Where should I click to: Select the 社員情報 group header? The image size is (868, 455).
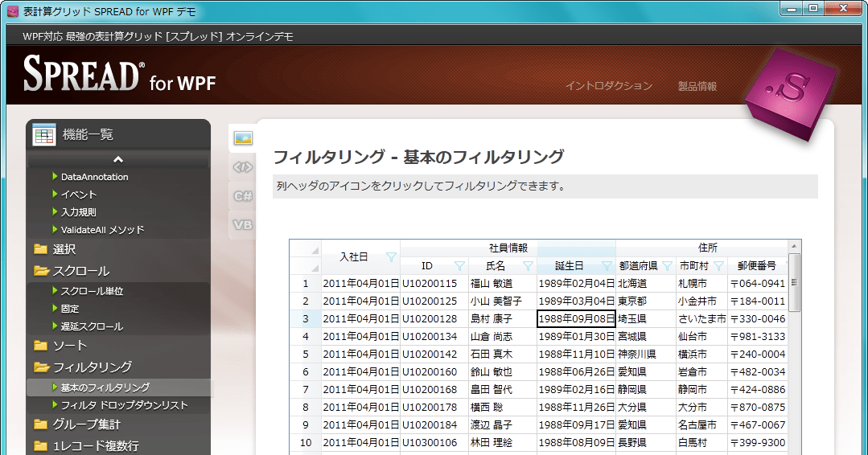(508, 248)
